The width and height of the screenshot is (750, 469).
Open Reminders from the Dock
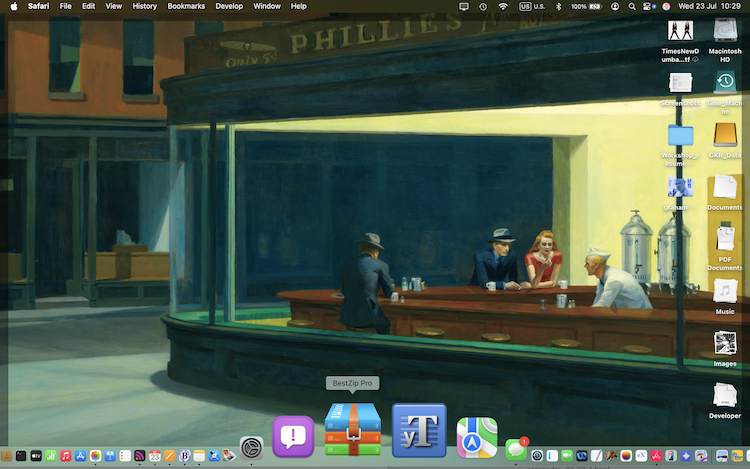pyautogui.click(x=125, y=456)
